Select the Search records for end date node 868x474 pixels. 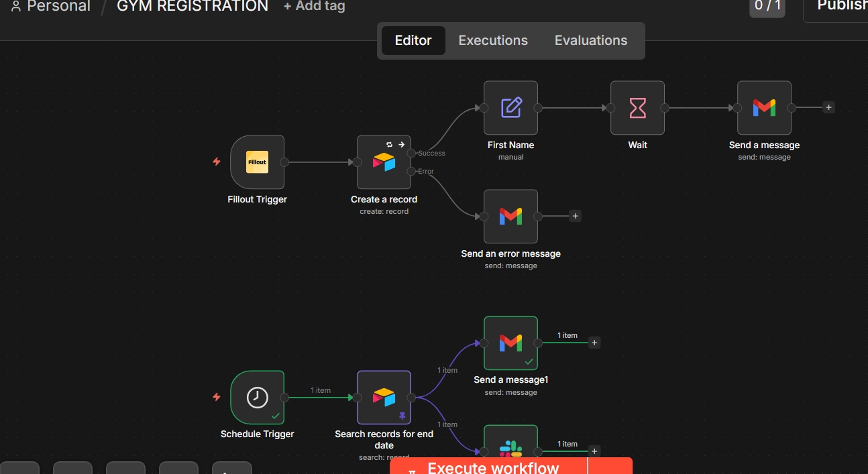coord(384,398)
